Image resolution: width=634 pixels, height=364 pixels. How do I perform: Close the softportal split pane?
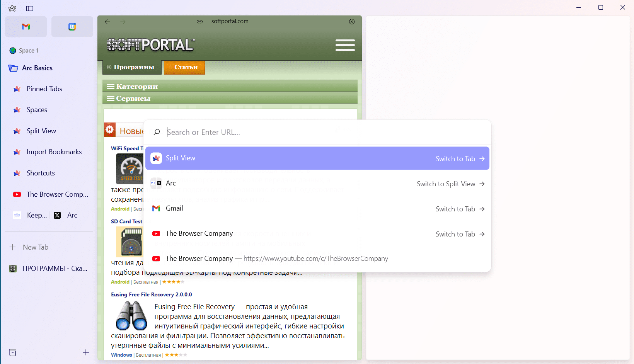coord(352,22)
